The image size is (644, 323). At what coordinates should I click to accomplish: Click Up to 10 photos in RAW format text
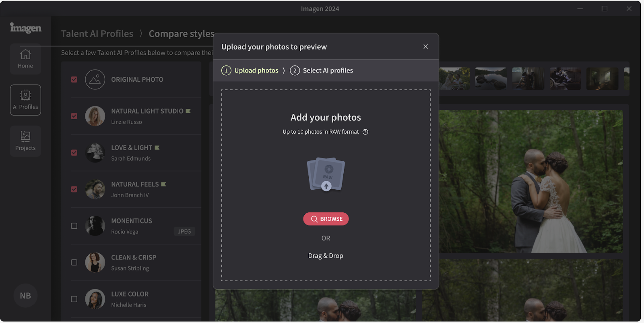tap(320, 132)
